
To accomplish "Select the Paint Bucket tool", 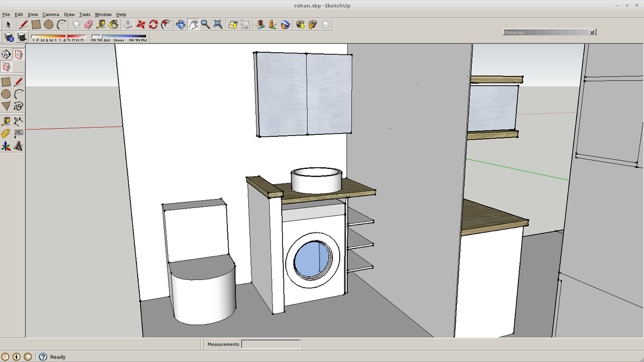I will (113, 24).
